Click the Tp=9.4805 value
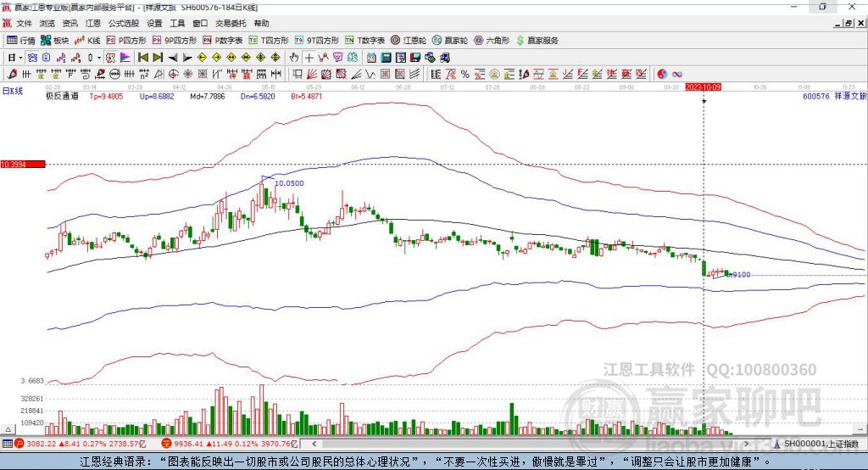 106,96
